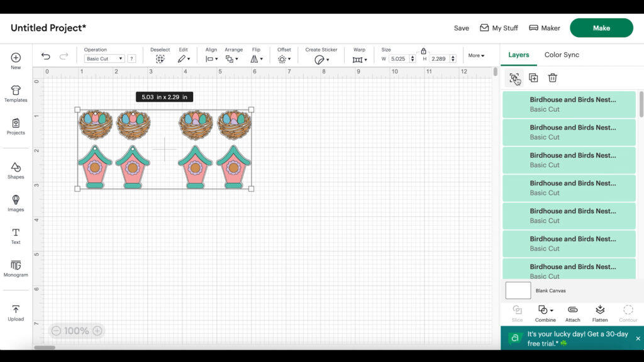Open the Operation Basic Cut dropdown

(104, 58)
